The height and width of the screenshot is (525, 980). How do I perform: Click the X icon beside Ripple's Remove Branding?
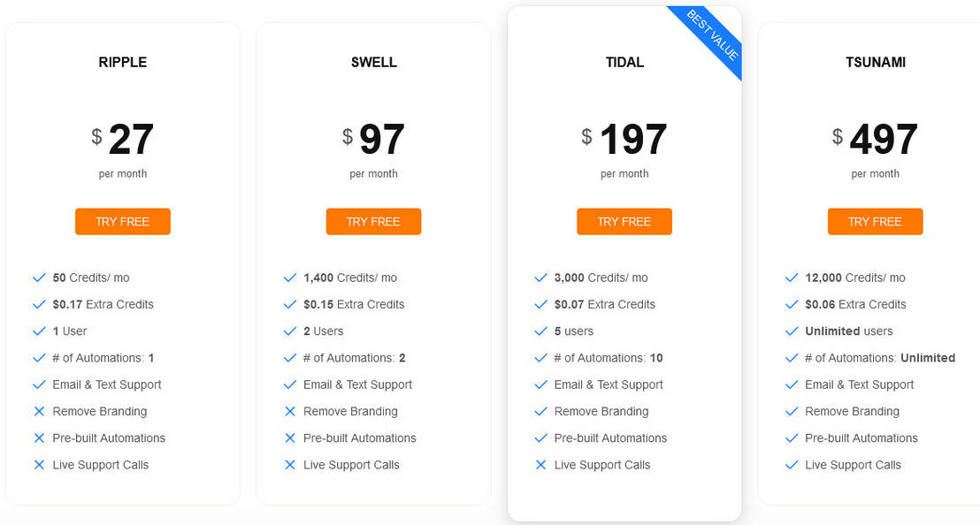pyautogui.click(x=39, y=412)
